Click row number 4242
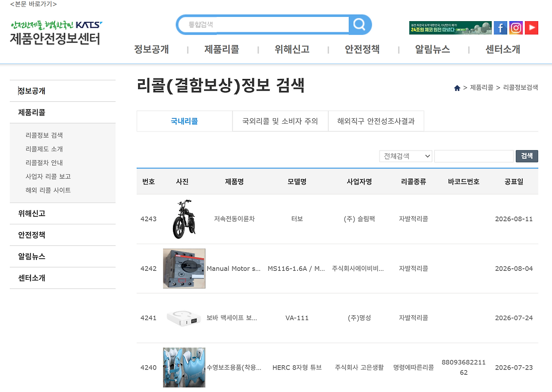This screenshot has height=392, width=552. (x=148, y=269)
